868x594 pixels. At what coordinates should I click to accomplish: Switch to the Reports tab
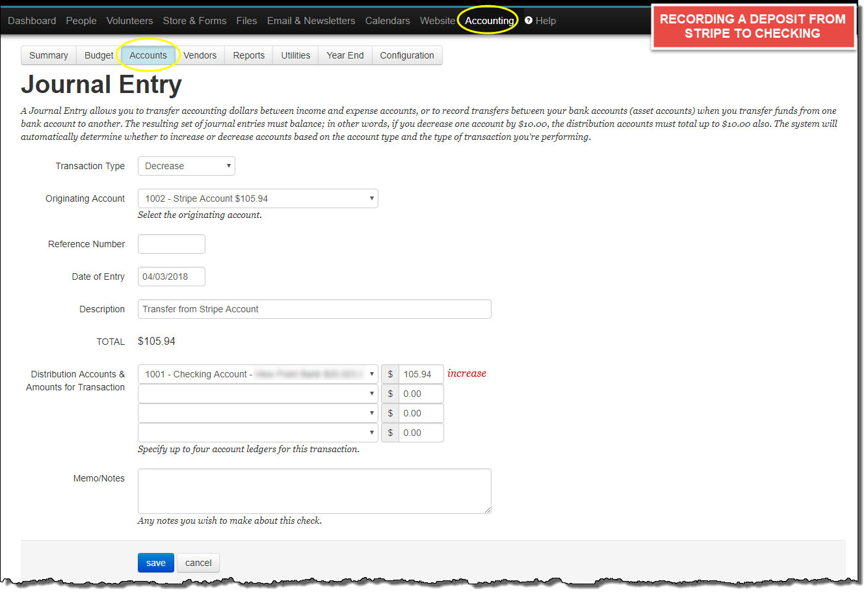point(249,55)
